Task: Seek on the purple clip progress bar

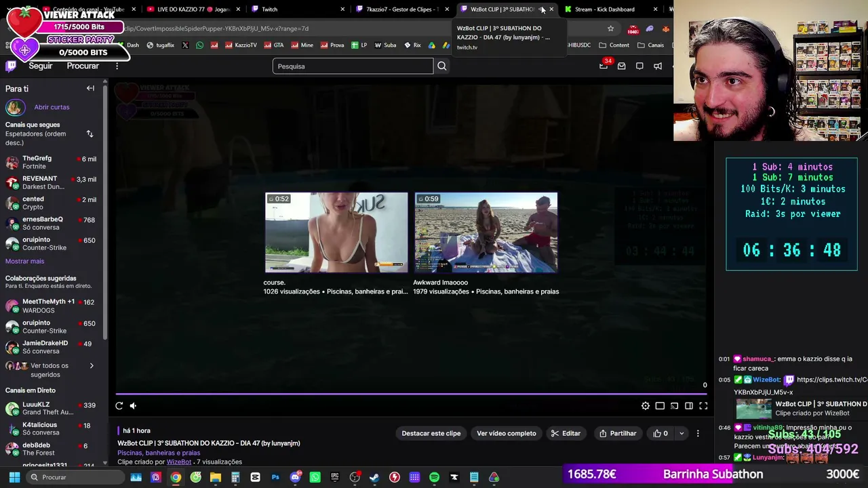Action: coord(412,394)
